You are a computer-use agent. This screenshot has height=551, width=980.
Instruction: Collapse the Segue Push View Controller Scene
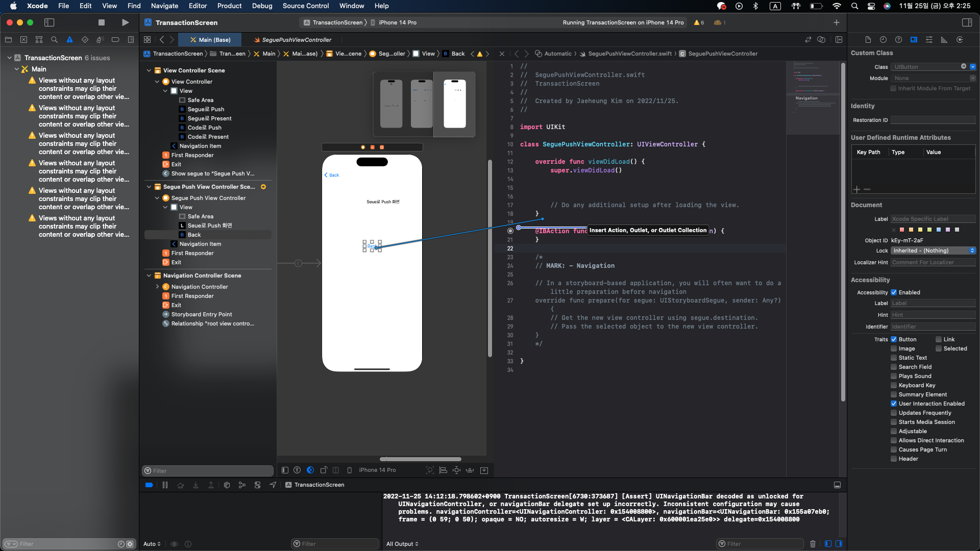pos(149,187)
